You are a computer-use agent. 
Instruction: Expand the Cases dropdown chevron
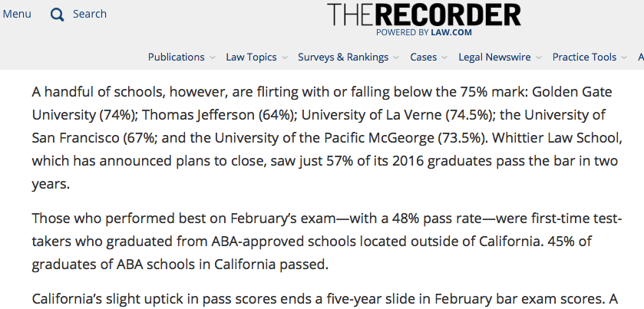(x=444, y=58)
